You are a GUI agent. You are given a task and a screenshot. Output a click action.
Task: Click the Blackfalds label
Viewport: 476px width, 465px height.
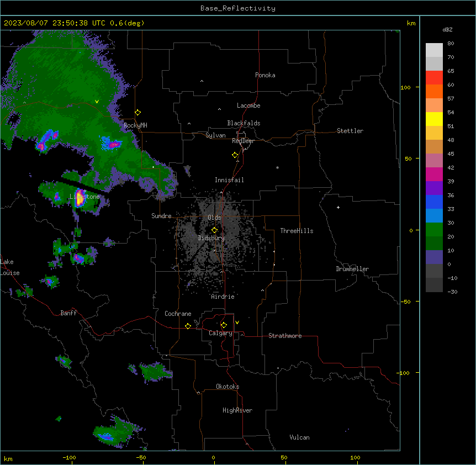[244, 123]
